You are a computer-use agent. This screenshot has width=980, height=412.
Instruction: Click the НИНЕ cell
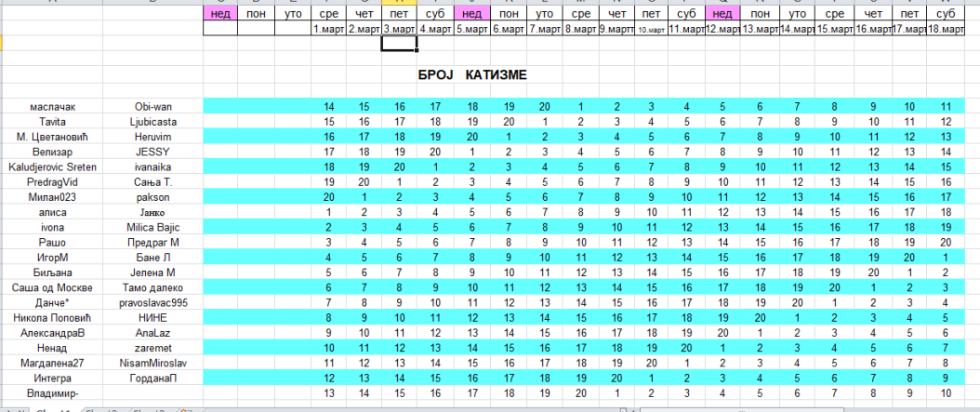(153, 318)
